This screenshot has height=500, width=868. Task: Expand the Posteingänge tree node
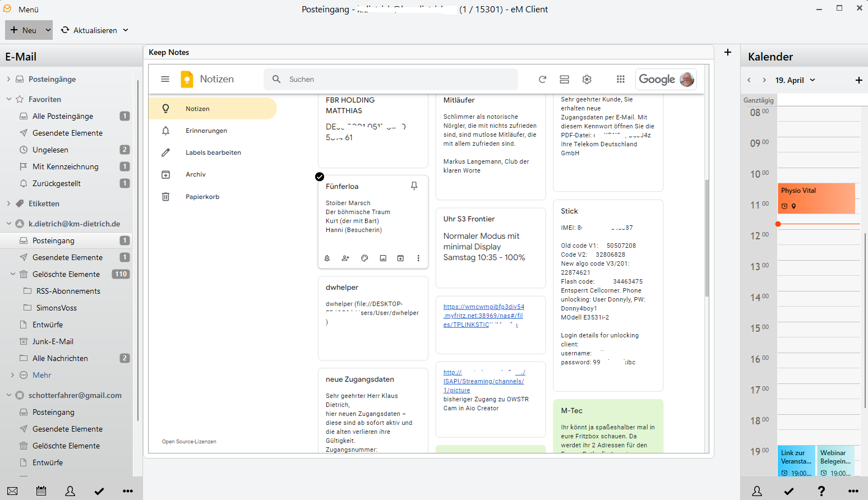(x=8, y=79)
